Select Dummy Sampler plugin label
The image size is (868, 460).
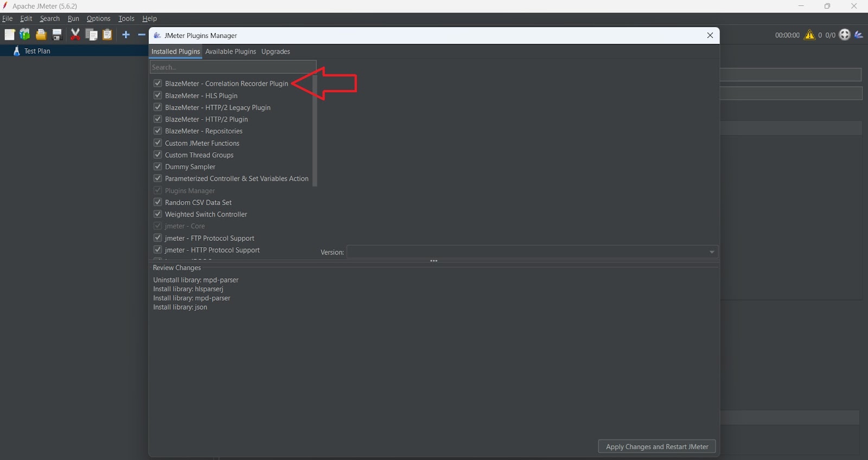point(190,167)
